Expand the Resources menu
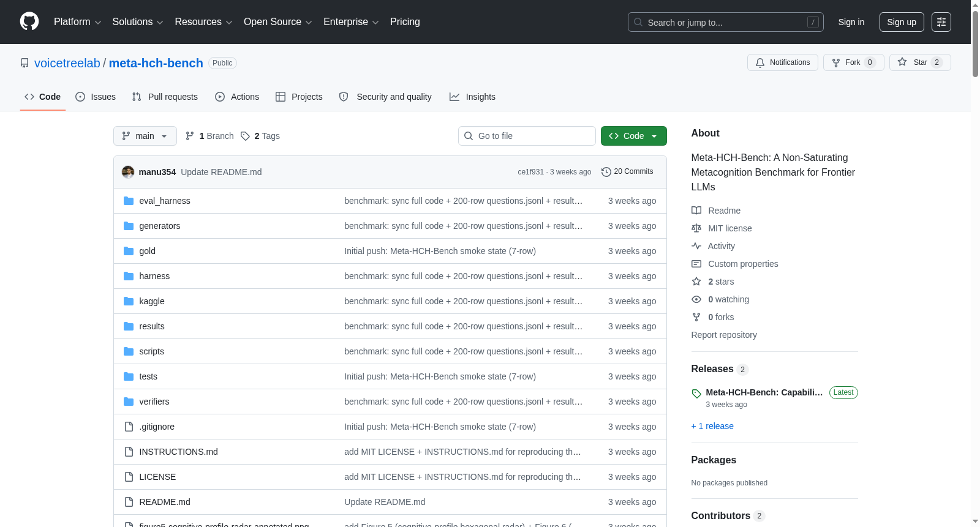This screenshot has width=980, height=527. (x=203, y=22)
